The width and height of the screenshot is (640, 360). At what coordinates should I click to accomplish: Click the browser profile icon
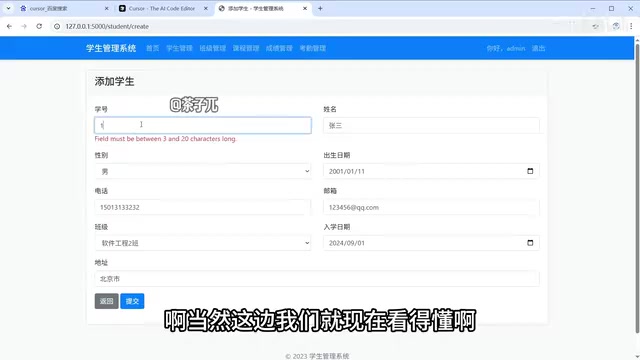tap(616, 26)
